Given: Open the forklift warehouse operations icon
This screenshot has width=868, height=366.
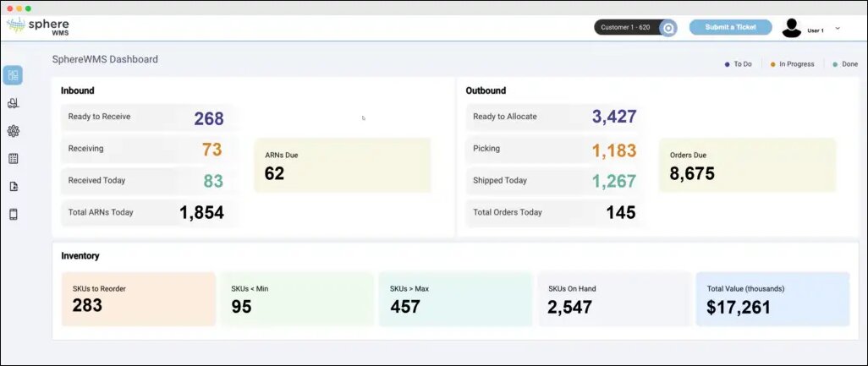Looking at the screenshot, I should 13,103.
